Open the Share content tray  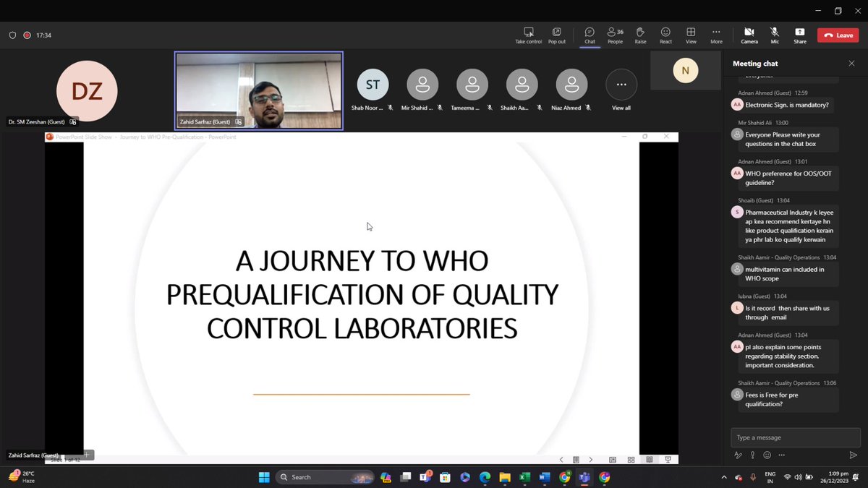tap(800, 35)
